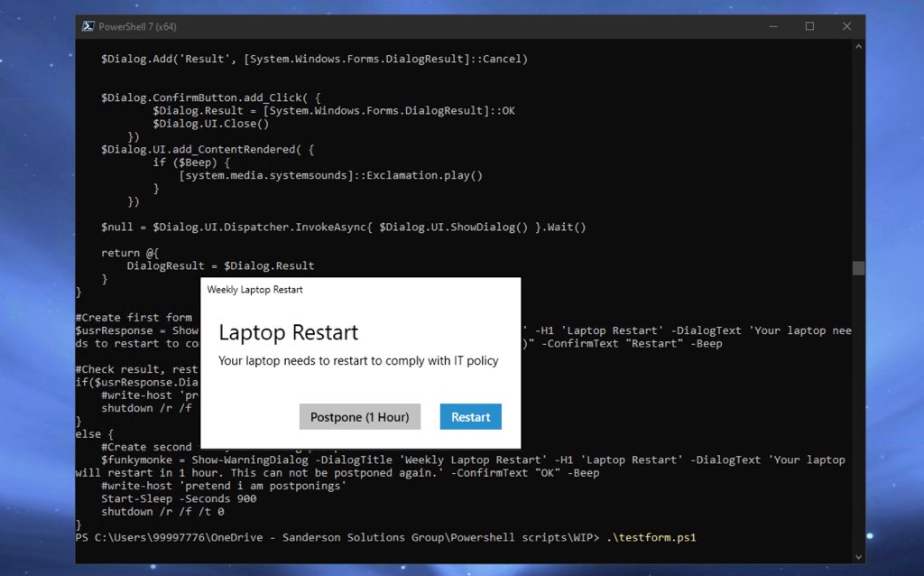Click the Exclamation.play() code line

(x=330, y=175)
